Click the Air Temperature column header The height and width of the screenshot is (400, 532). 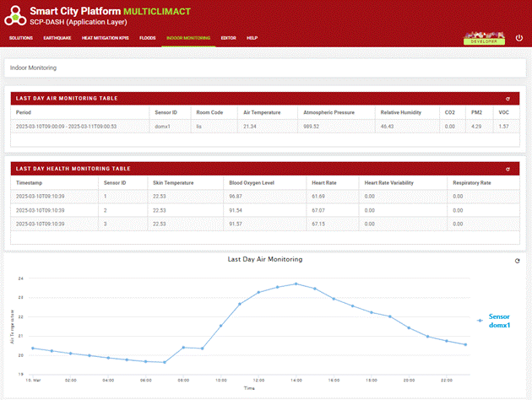261,111
